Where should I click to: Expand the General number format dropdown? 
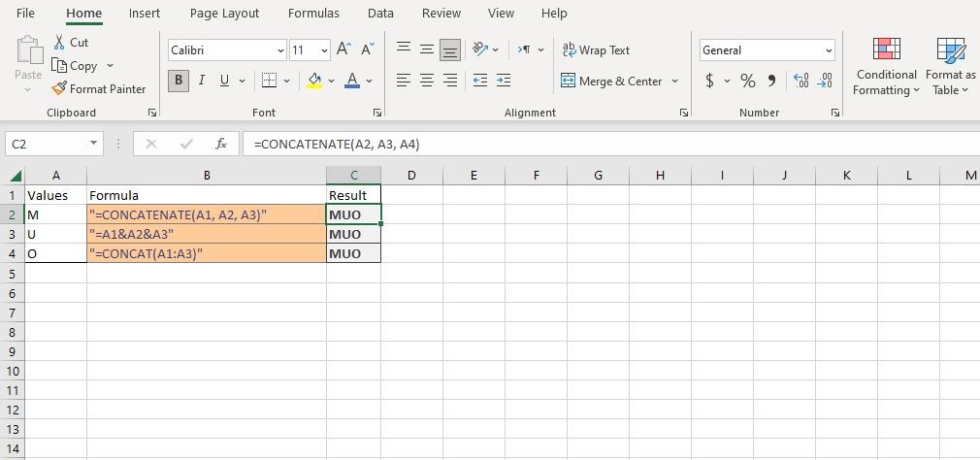pos(829,50)
